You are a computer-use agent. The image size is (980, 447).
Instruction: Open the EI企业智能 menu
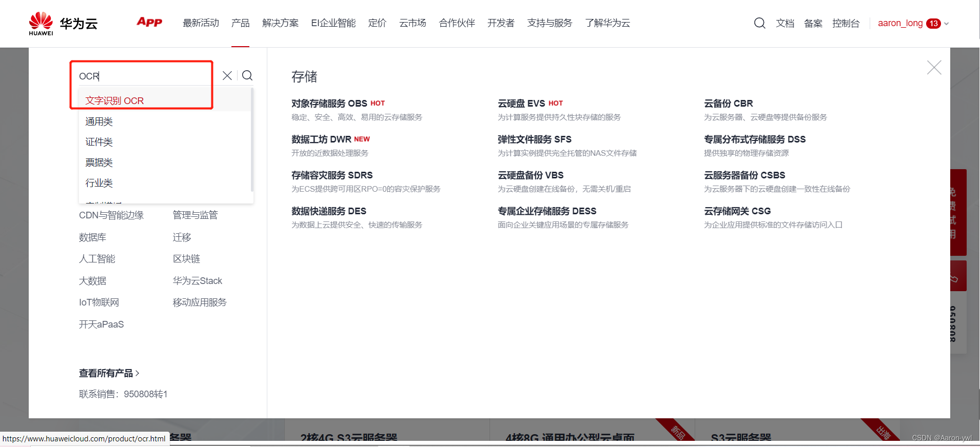(334, 23)
